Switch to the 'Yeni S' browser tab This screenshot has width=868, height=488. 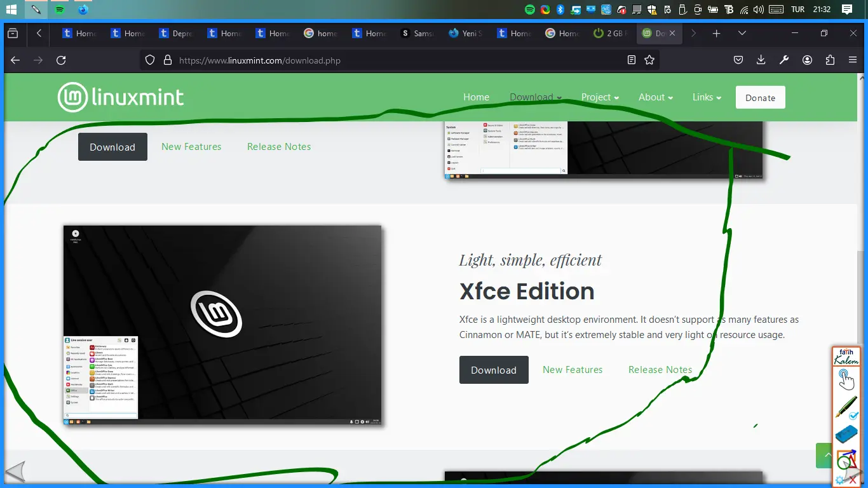466,34
